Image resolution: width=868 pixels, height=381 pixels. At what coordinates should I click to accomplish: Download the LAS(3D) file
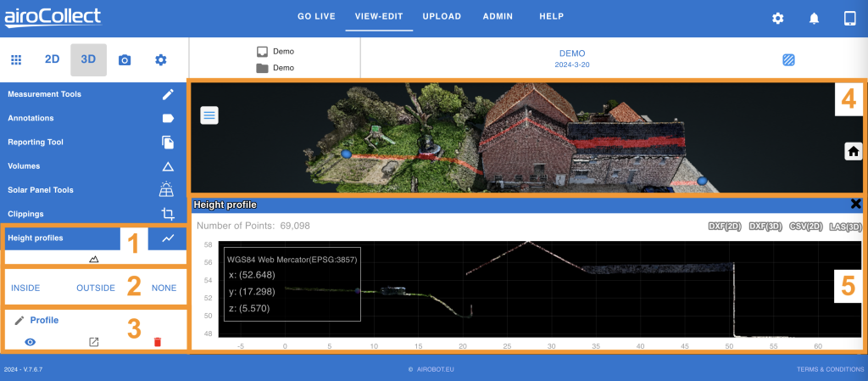tap(847, 227)
